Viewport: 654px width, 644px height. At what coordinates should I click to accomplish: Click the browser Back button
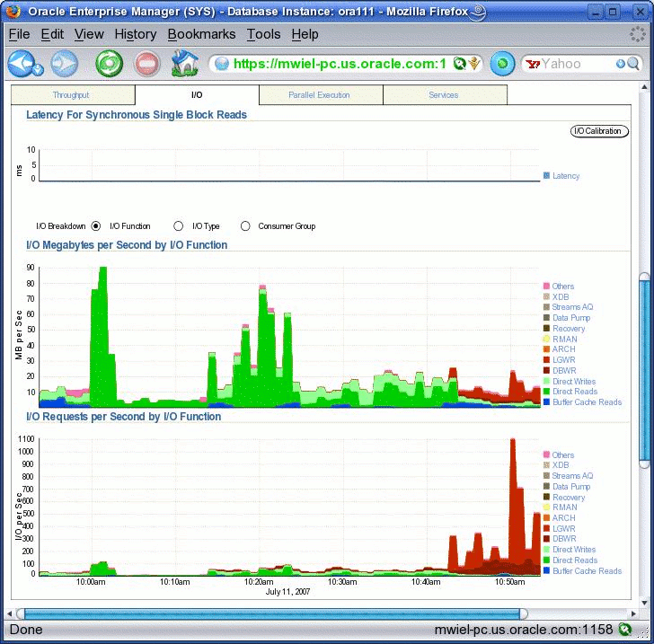21,64
